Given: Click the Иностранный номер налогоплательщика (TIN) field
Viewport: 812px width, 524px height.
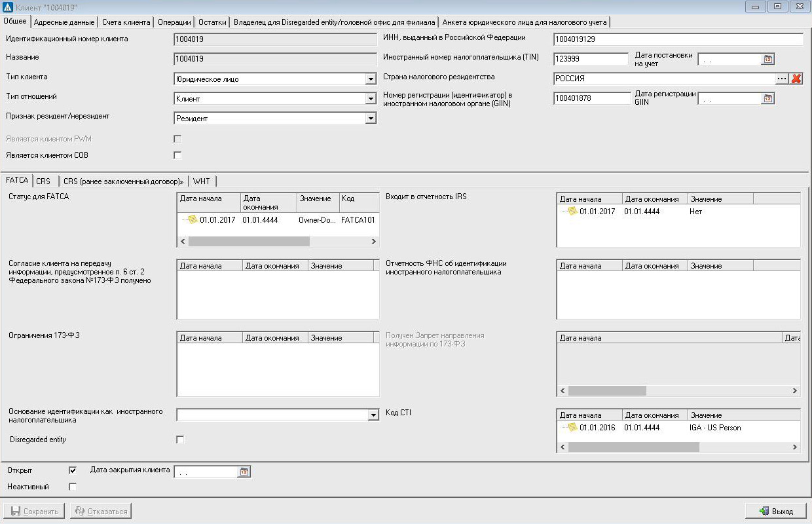Looking at the screenshot, I should pyautogui.click(x=591, y=59).
